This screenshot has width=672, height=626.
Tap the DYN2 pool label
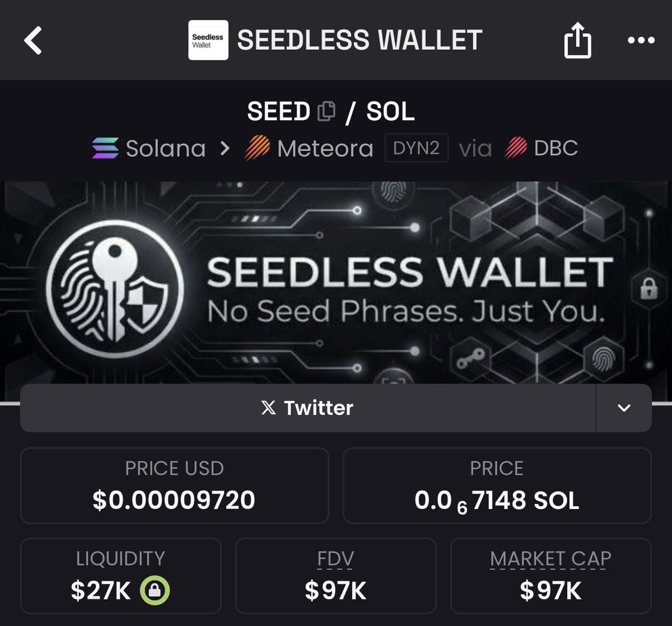(416, 148)
